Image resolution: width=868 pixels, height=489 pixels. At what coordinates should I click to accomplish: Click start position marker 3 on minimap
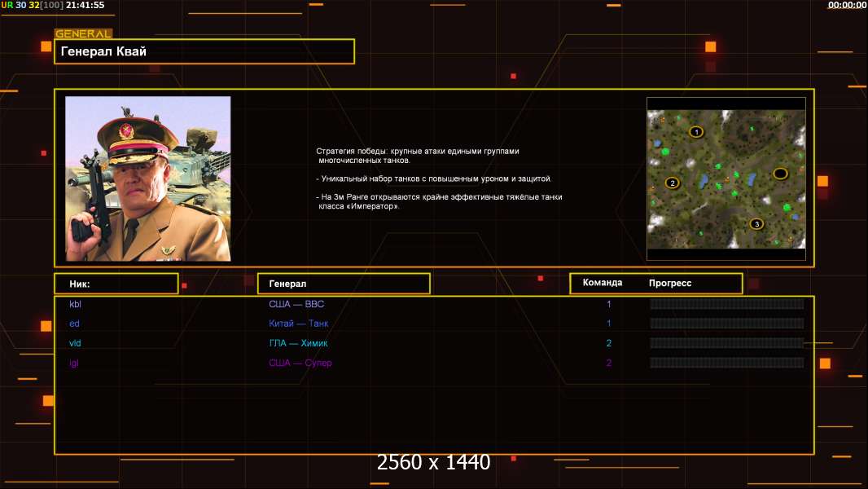pos(756,224)
